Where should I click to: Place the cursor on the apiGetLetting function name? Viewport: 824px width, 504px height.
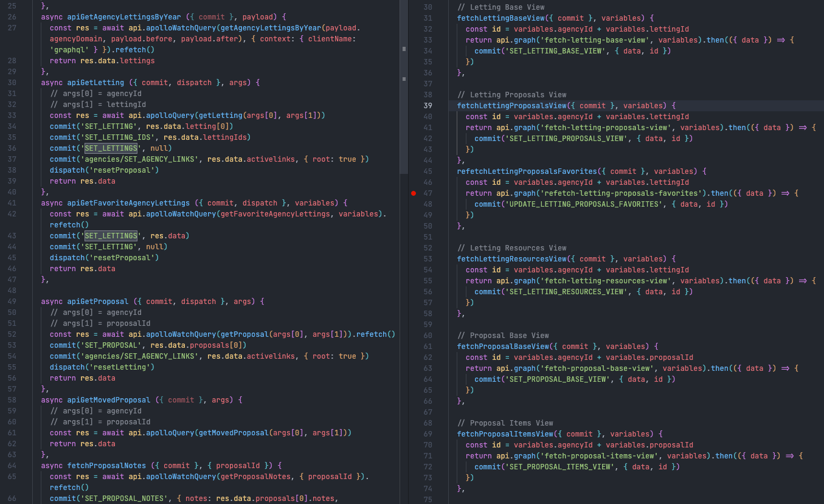tap(95, 83)
